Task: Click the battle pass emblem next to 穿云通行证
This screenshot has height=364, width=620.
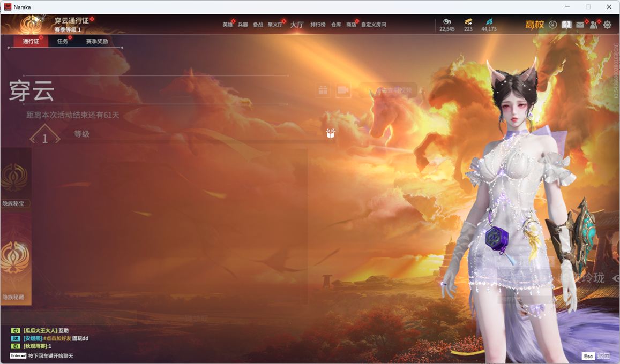Action: pyautogui.click(x=31, y=25)
